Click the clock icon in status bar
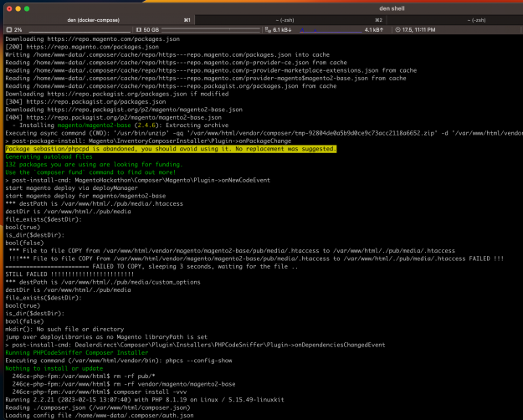Viewport: 523px width, 420px height. [x=400, y=29]
